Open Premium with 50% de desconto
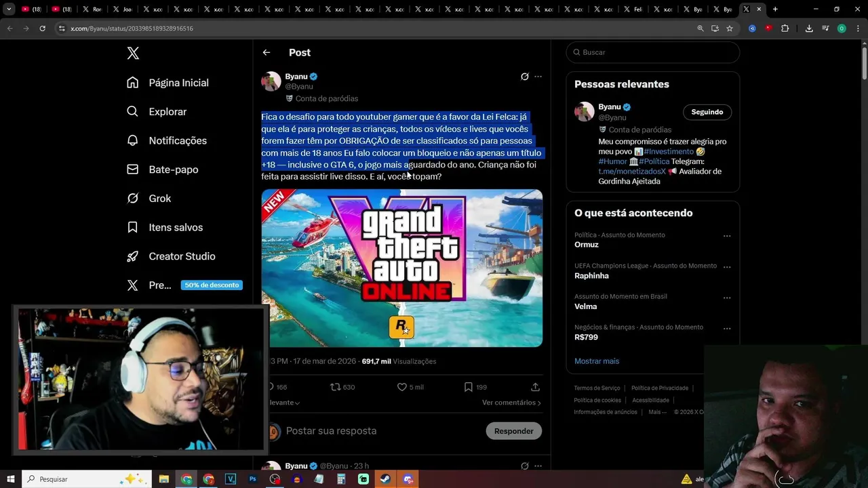Screen dimensions: 868x488 coord(184,285)
